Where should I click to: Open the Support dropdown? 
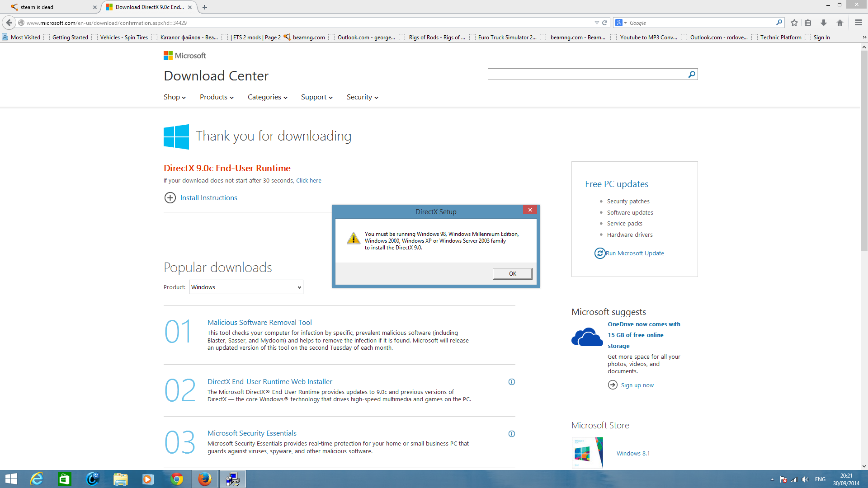[x=316, y=97]
